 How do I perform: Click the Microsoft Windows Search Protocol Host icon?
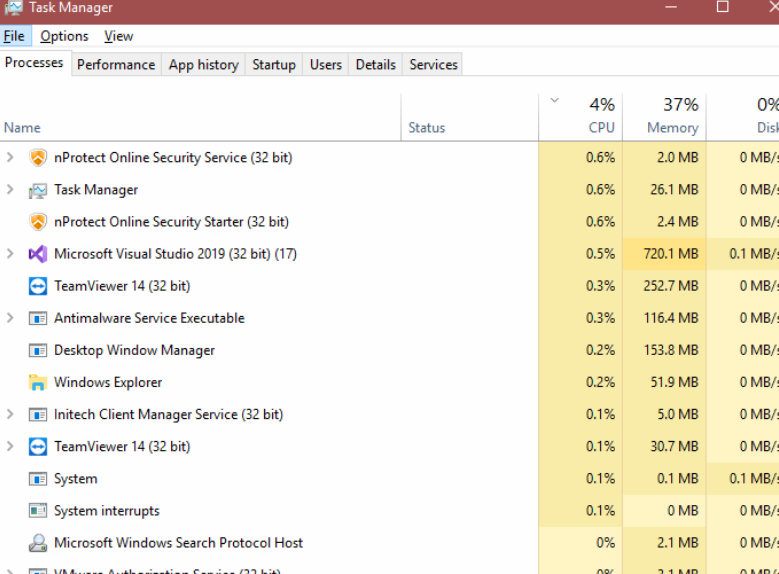[38, 543]
